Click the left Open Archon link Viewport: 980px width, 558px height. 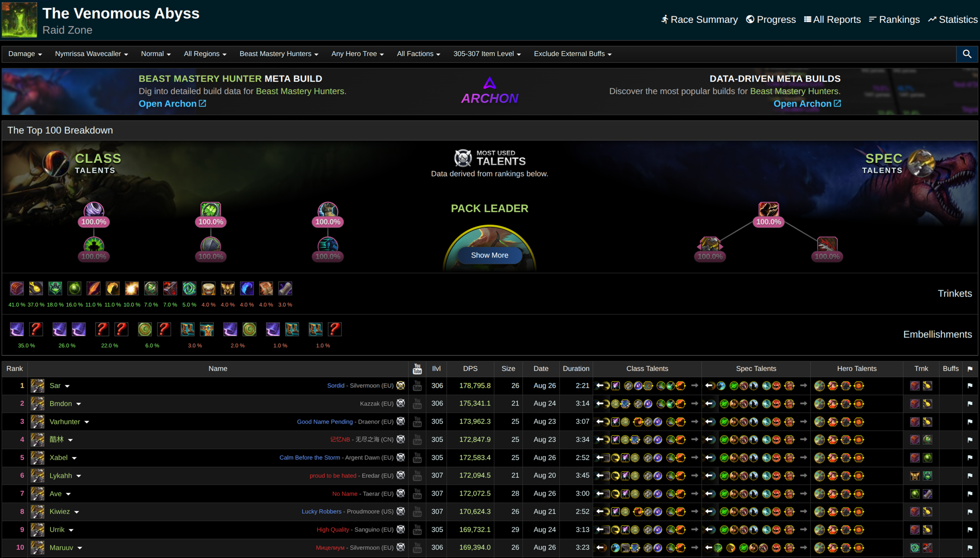pos(172,103)
